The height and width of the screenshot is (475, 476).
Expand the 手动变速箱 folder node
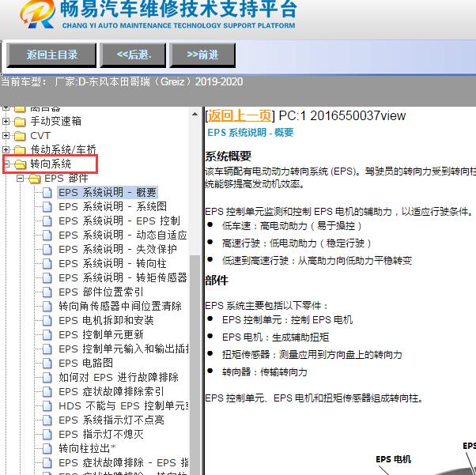point(6,122)
